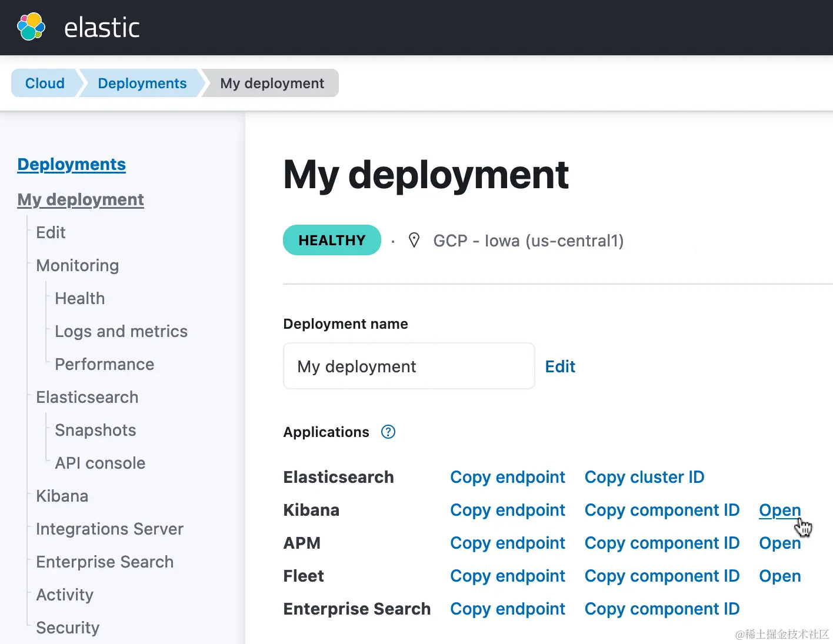Click My deployment in sidebar tree
833x644 pixels.
coord(81,199)
